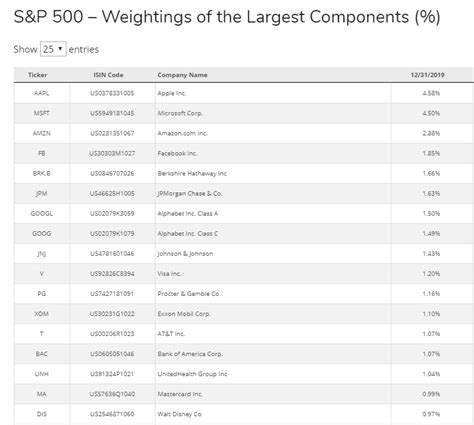Click the FB ticker cell
The width and height of the screenshot is (474, 425).
click(x=42, y=153)
